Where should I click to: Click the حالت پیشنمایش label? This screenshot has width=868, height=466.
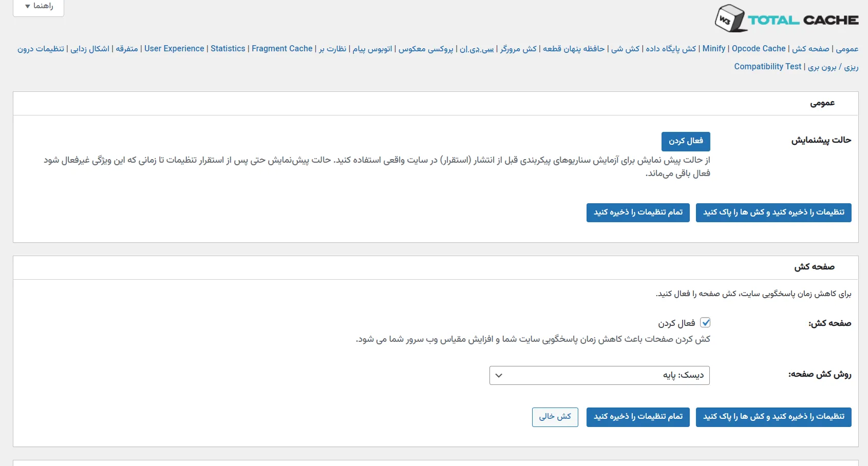point(821,140)
